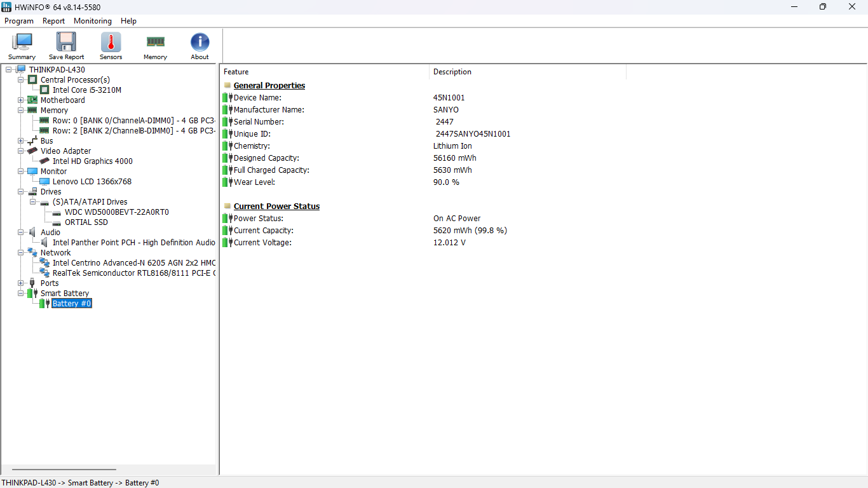Click the HWiNFO app icon in title bar

7,7
